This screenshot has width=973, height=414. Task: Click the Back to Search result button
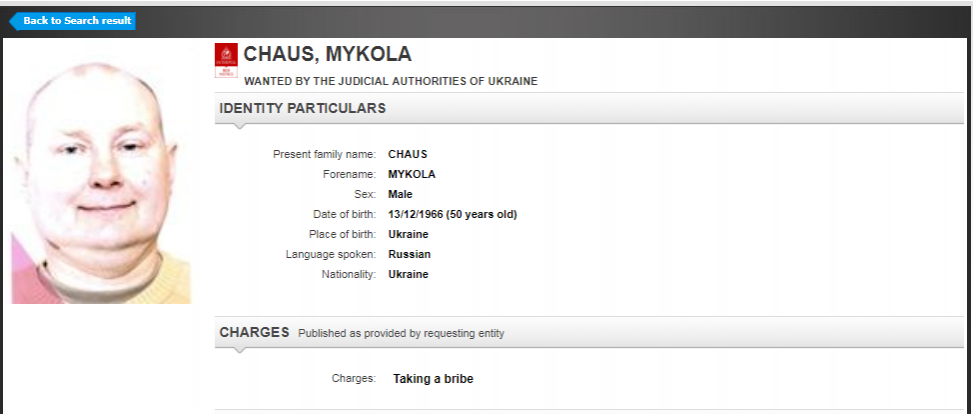(73, 21)
